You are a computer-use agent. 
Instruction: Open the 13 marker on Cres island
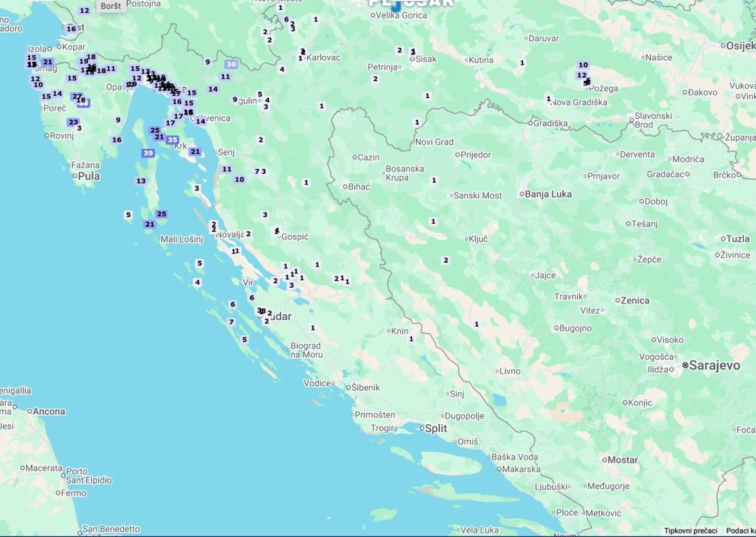pos(141,181)
